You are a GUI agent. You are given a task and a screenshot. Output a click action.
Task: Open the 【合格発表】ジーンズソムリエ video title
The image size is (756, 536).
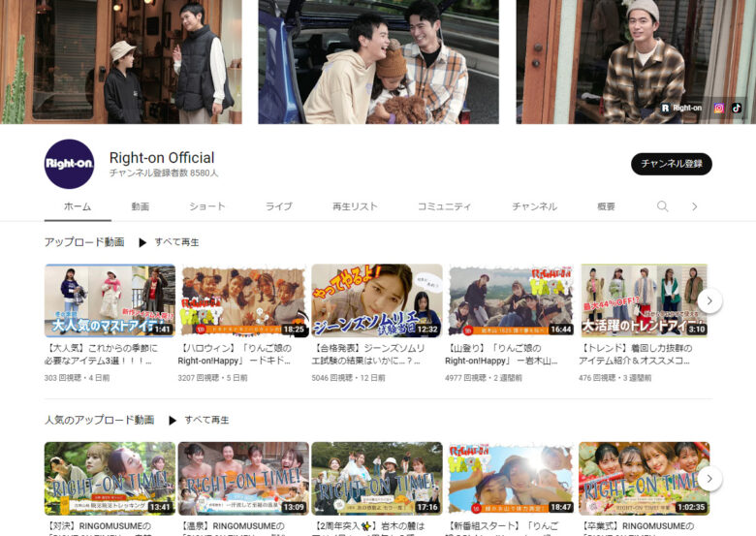coord(368,355)
